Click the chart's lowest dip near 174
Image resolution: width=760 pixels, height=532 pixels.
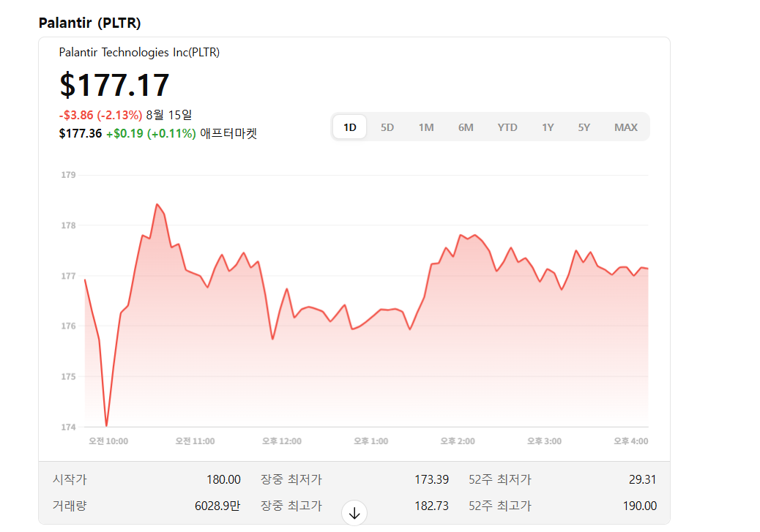(x=107, y=425)
